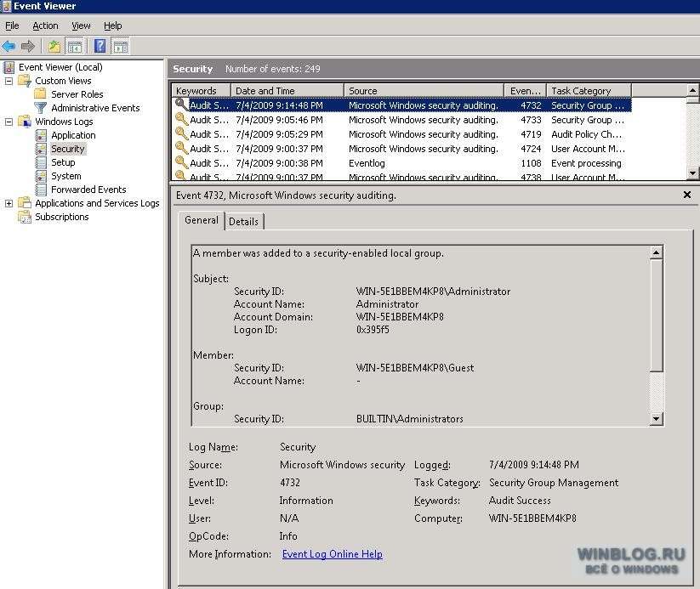
Task: Click the Up one level folder icon
Action: pos(54,46)
